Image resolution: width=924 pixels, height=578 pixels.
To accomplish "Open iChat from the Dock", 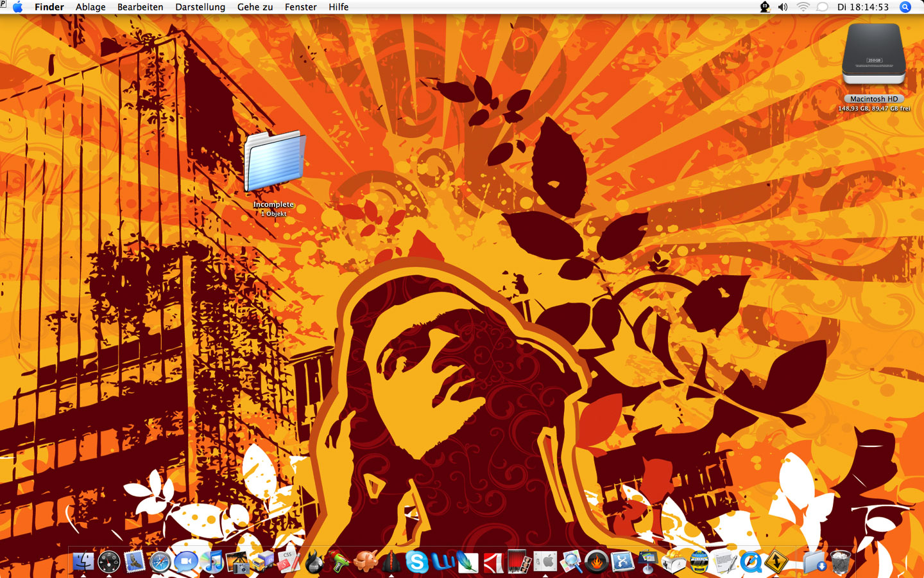I will (186, 562).
